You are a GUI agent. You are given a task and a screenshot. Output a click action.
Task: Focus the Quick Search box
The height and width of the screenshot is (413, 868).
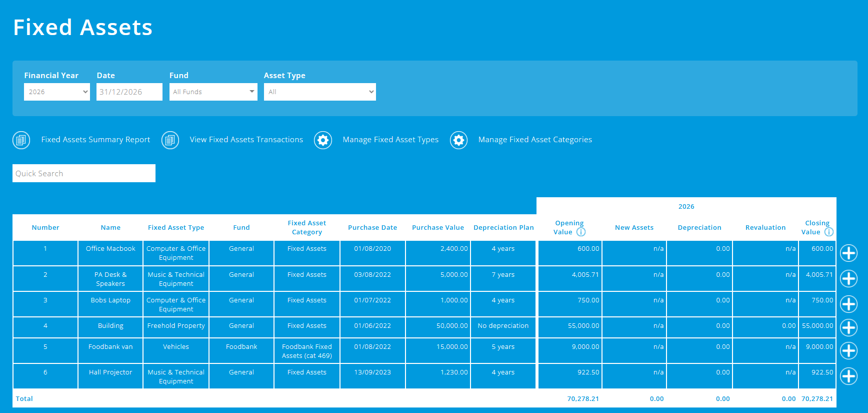pyautogui.click(x=84, y=173)
